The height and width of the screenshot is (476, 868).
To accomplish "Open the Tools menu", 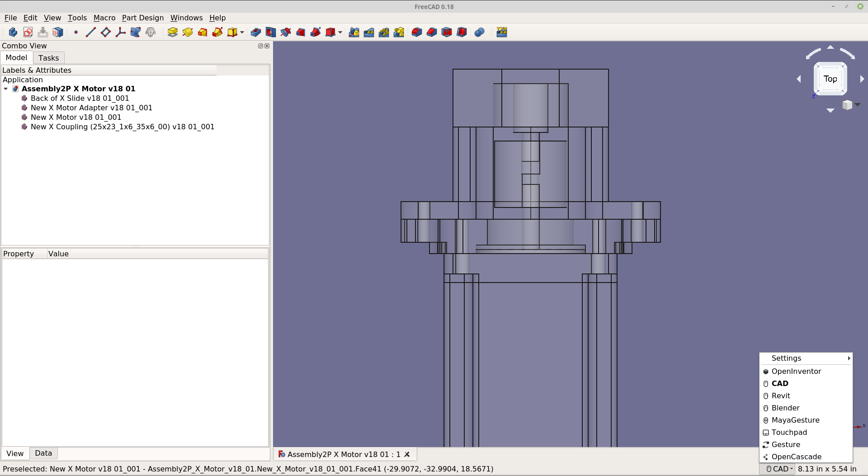I will click(77, 18).
